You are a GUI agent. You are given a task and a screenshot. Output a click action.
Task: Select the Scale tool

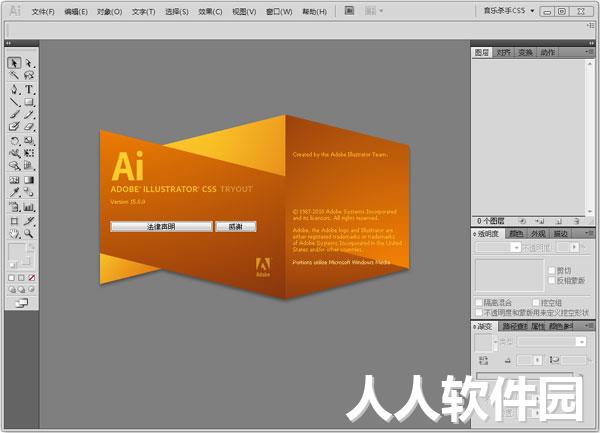point(29,141)
